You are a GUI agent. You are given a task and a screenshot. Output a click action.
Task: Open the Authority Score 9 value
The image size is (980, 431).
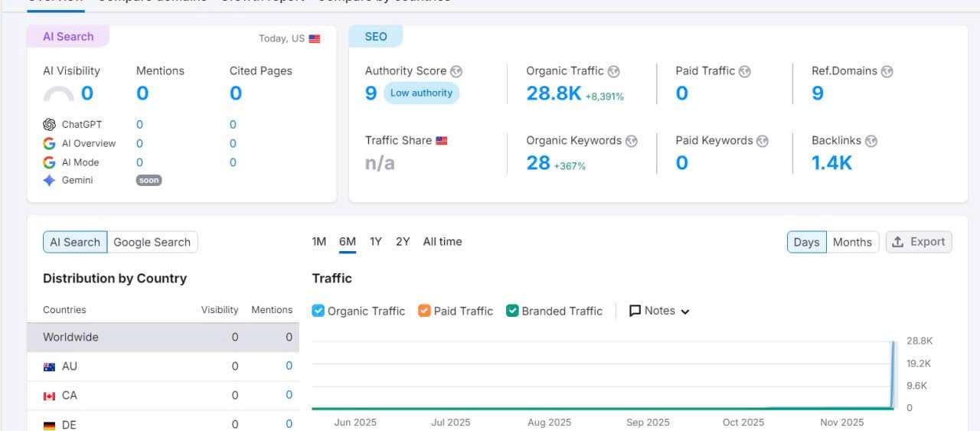(x=371, y=93)
